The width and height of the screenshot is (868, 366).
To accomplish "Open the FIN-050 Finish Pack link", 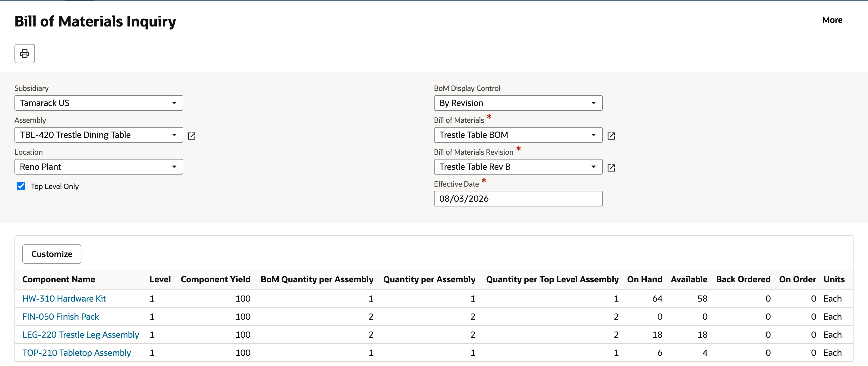I will pyautogui.click(x=61, y=317).
